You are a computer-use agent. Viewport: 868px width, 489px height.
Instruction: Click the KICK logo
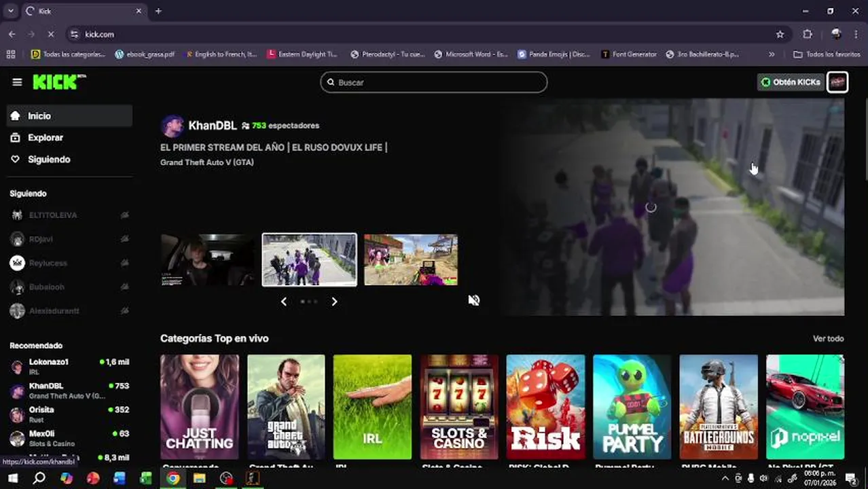[59, 81]
